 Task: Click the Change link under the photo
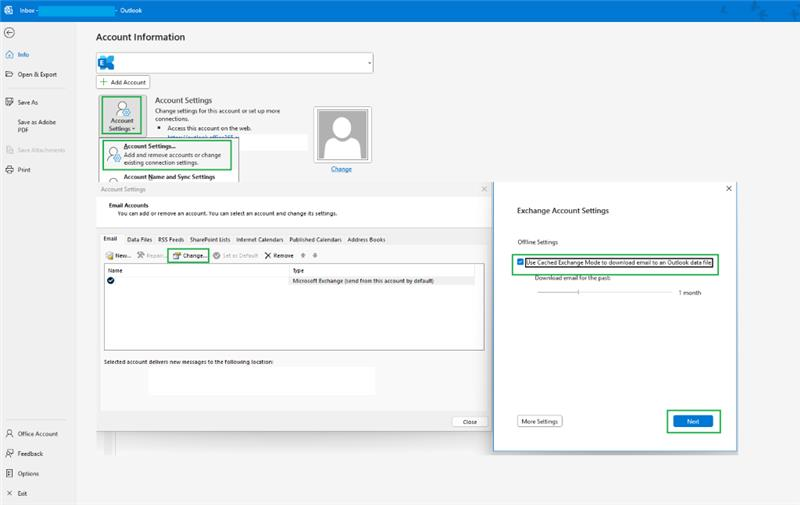341,169
